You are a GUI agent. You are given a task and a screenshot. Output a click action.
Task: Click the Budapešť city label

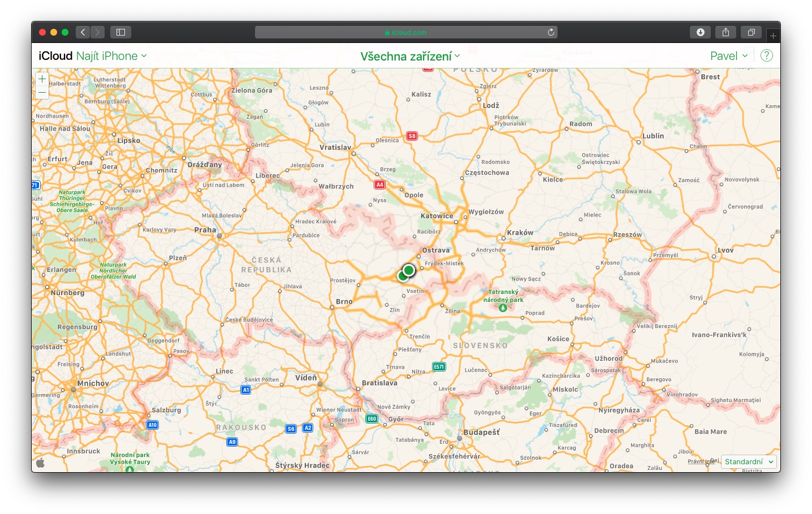482,432
